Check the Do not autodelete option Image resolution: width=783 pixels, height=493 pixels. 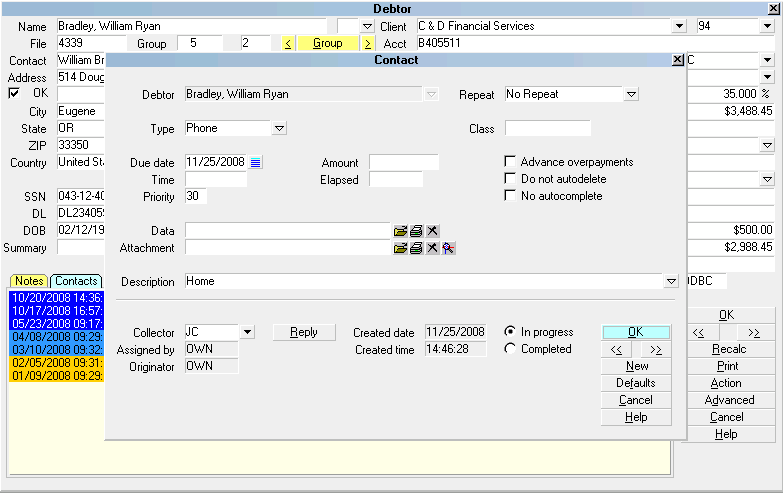pyautogui.click(x=511, y=179)
